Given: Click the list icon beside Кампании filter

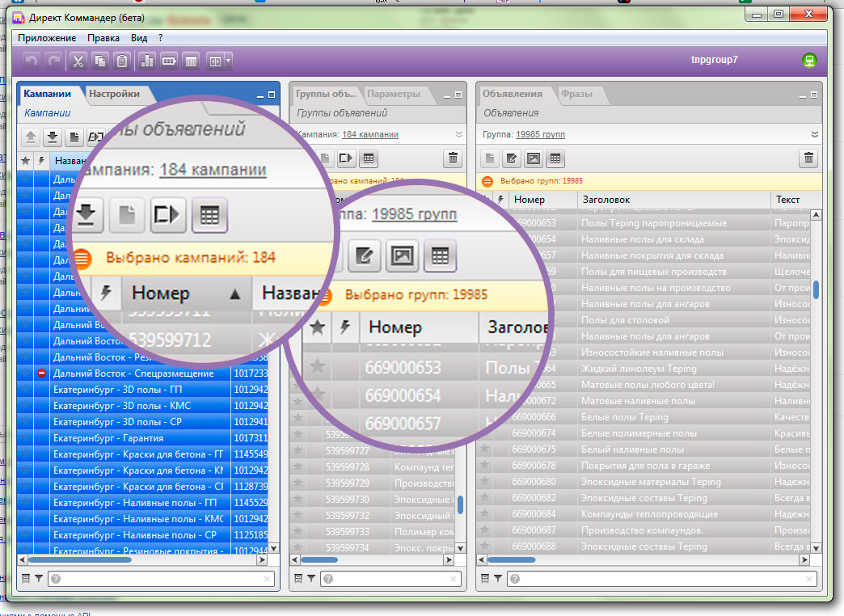Looking at the screenshot, I should [26, 578].
